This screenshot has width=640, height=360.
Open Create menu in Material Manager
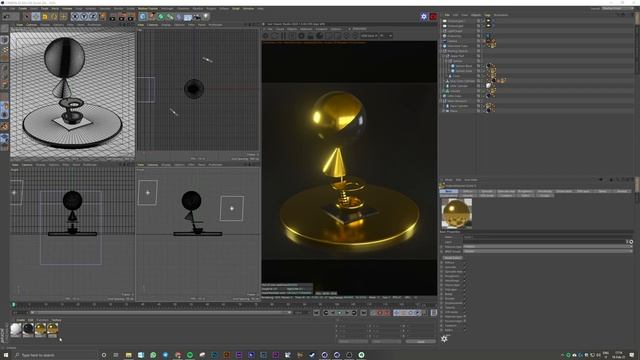coord(20,320)
